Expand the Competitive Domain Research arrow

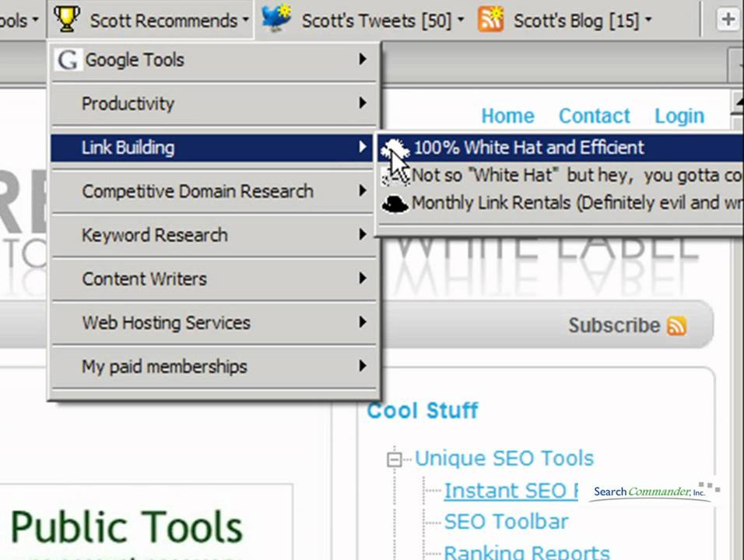click(x=363, y=191)
